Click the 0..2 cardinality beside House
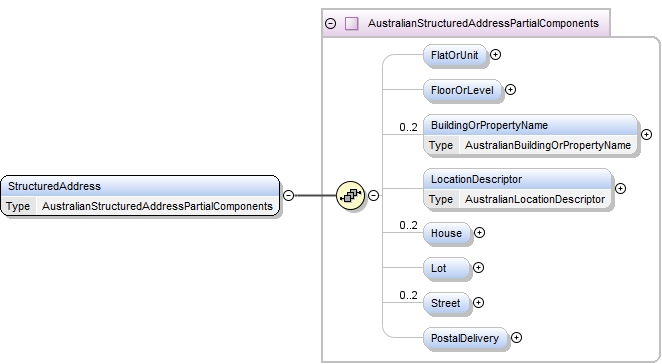662x364 pixels. point(408,225)
